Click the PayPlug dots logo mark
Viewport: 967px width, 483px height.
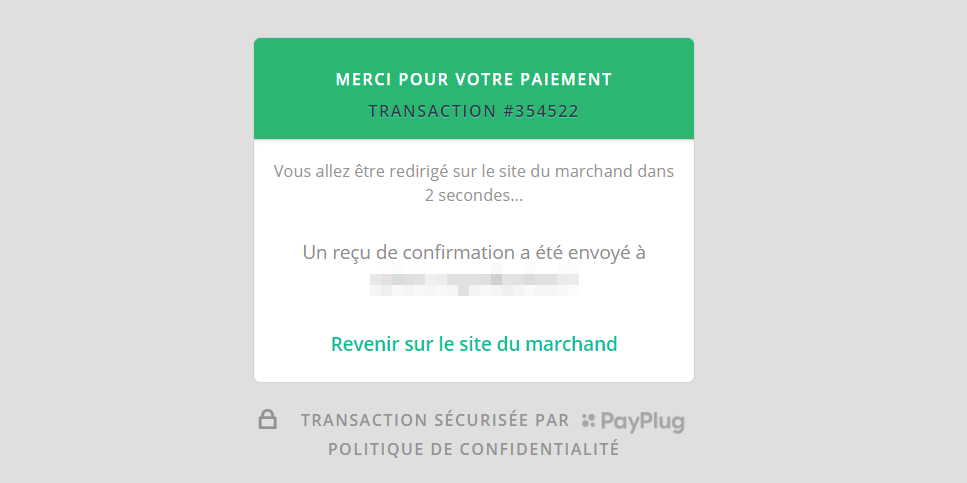pos(588,421)
